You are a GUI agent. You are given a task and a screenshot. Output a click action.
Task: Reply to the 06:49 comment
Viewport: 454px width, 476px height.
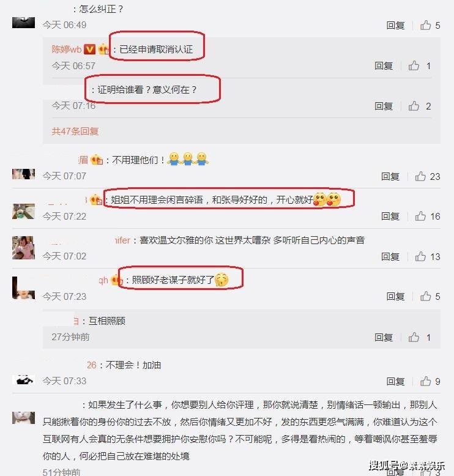pyautogui.click(x=395, y=25)
